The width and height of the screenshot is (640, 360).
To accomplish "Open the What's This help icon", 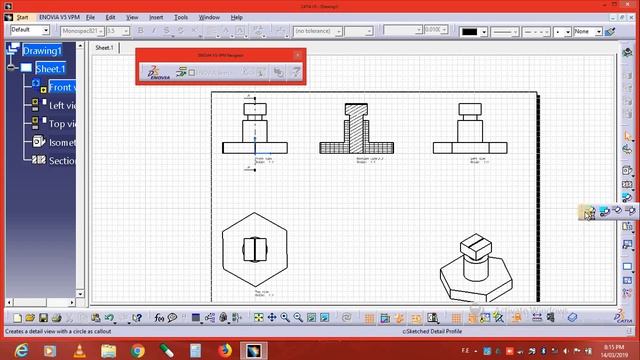I will pos(137,318).
